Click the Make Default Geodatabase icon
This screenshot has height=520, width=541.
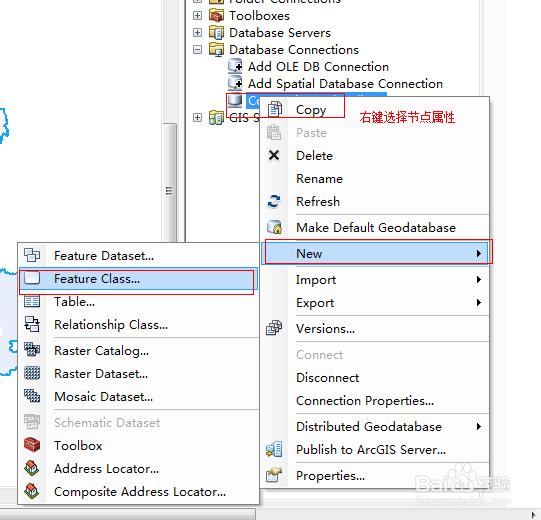[x=275, y=227]
